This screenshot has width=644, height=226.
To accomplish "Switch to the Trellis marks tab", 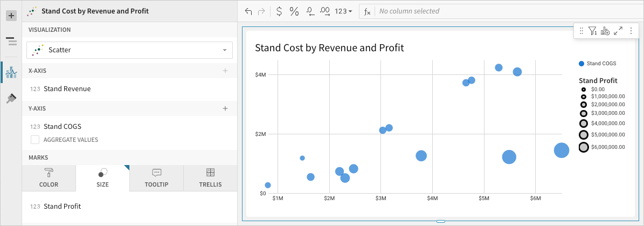I will click(210, 178).
